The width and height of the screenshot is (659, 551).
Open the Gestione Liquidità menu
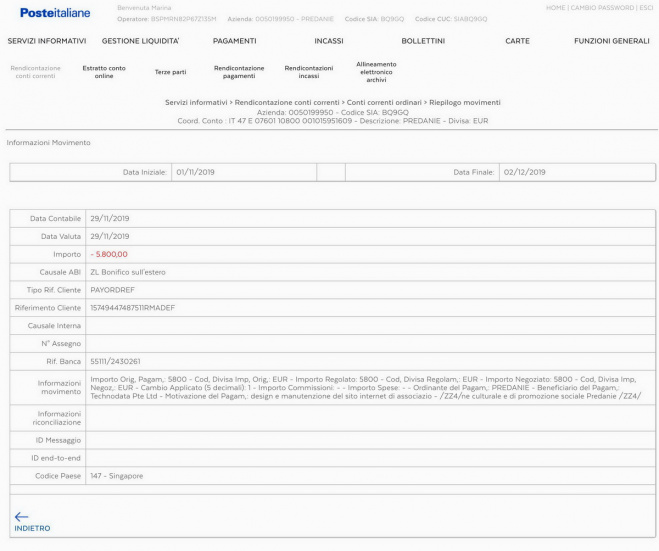140,41
